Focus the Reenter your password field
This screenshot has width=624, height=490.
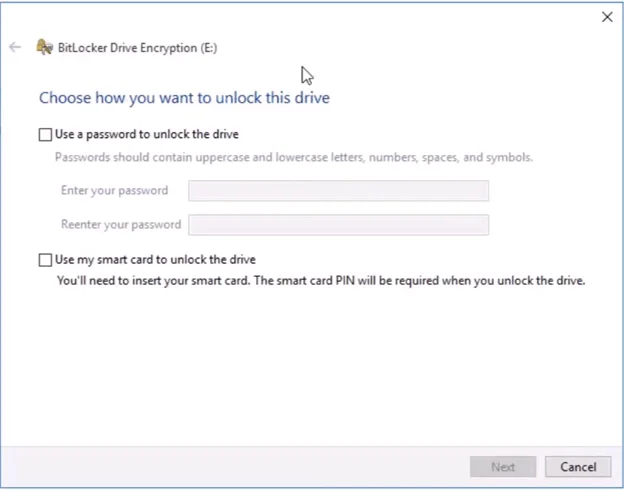tap(338, 225)
